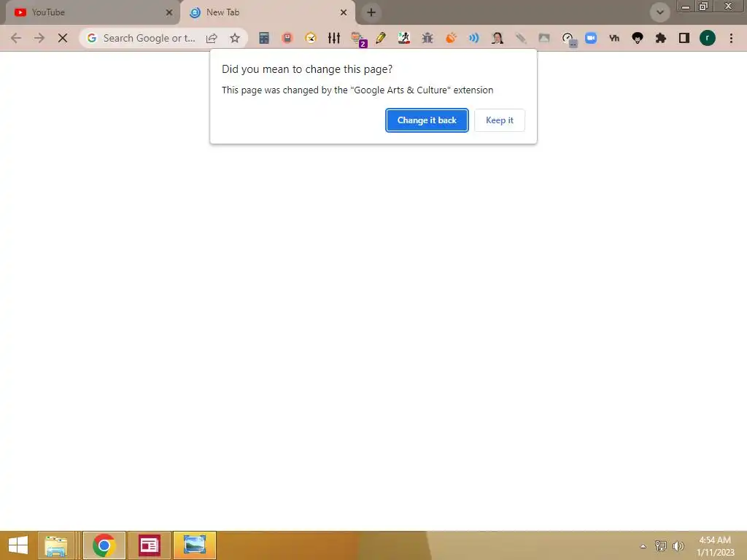Open the calculator extension icon
747x560 pixels.
[x=264, y=38]
